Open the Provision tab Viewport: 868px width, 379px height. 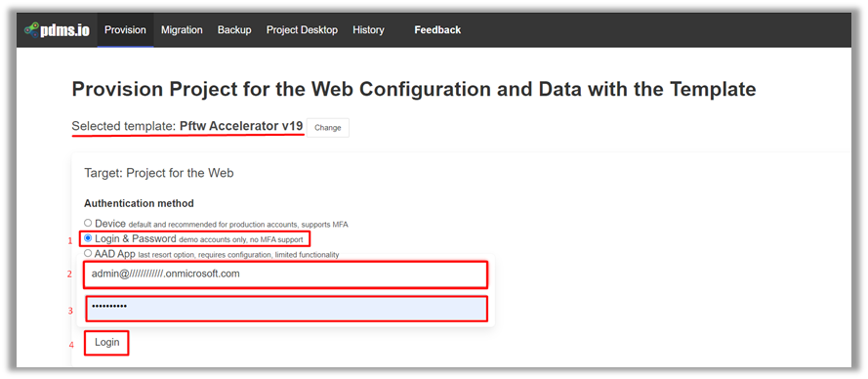[125, 30]
